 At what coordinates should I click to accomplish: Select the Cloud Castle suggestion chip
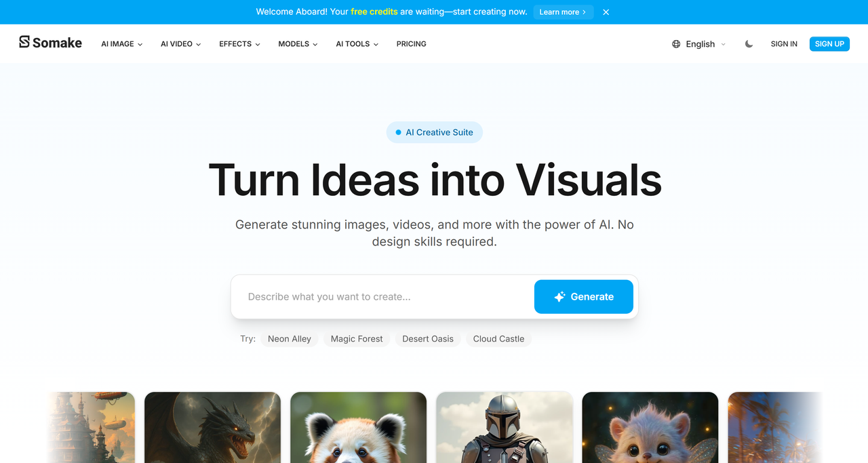(x=498, y=339)
